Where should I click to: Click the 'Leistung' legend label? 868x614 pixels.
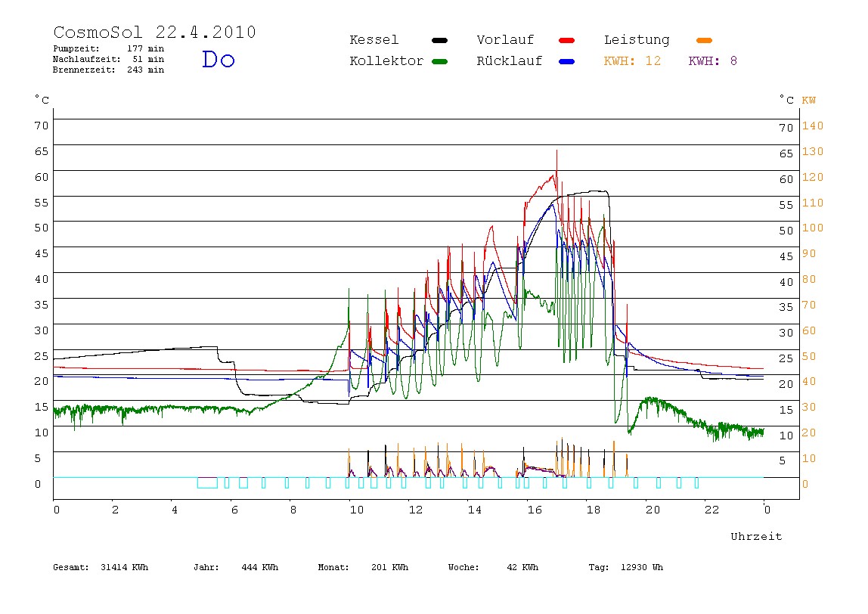point(637,40)
